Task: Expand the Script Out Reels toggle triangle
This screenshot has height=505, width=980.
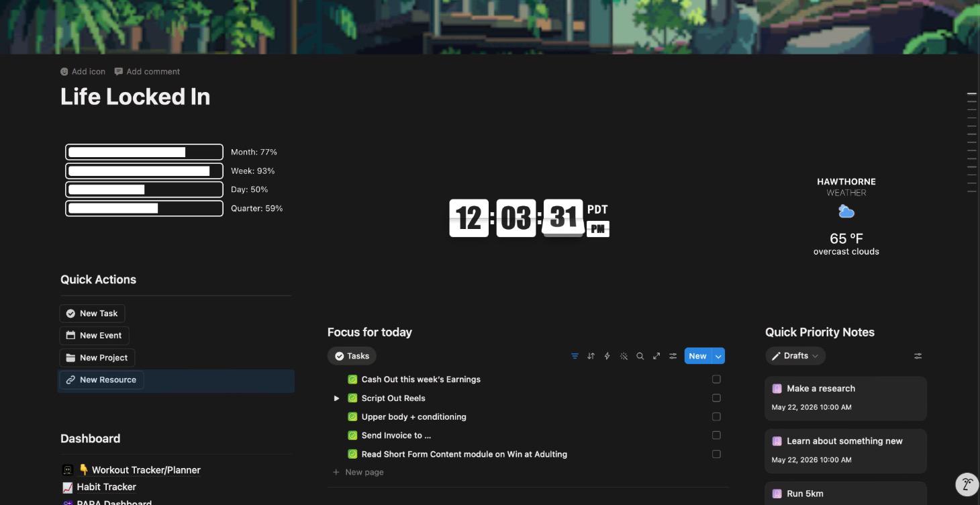Action: click(336, 398)
